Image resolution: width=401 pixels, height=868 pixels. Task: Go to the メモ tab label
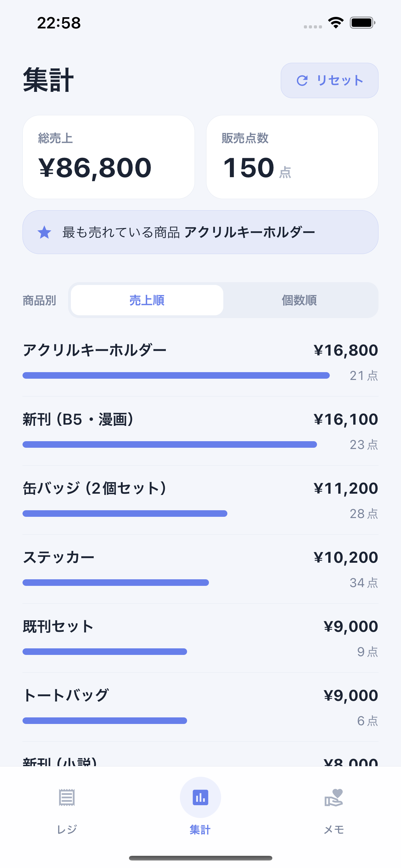(334, 829)
